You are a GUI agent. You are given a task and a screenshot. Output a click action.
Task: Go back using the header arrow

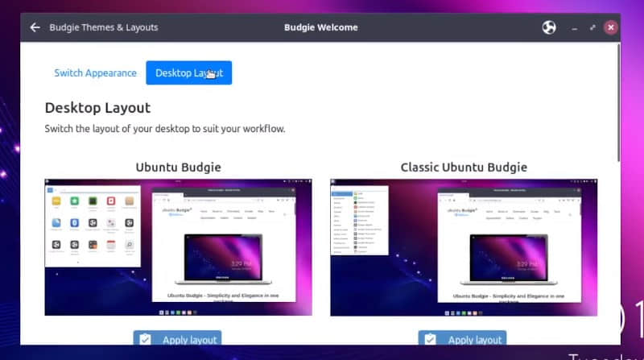pyautogui.click(x=35, y=27)
